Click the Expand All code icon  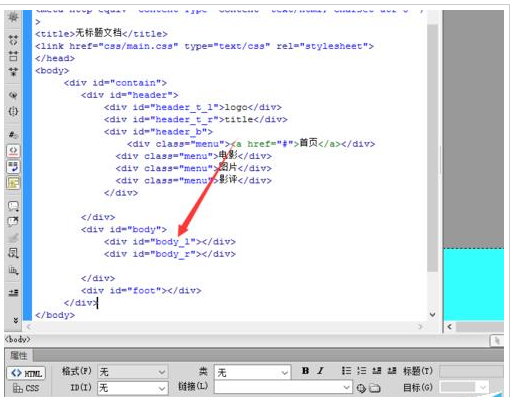pos(13,71)
